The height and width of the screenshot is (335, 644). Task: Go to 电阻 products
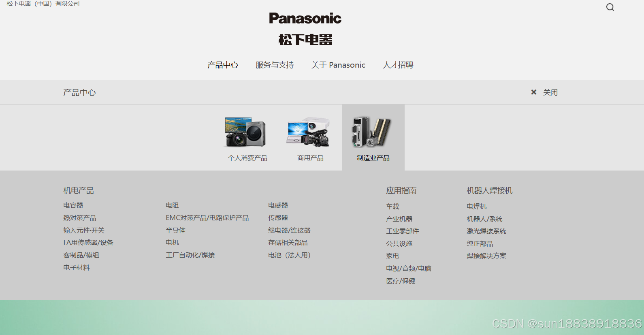click(x=172, y=205)
